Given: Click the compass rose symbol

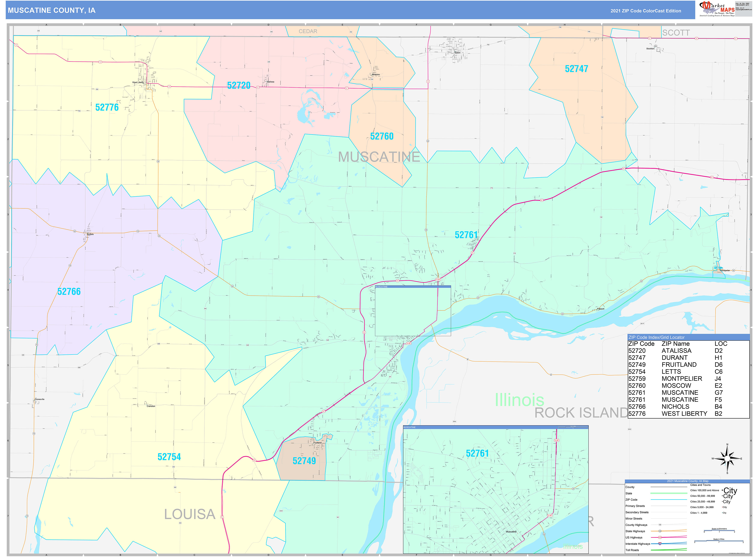Looking at the screenshot, I should coord(727,459).
